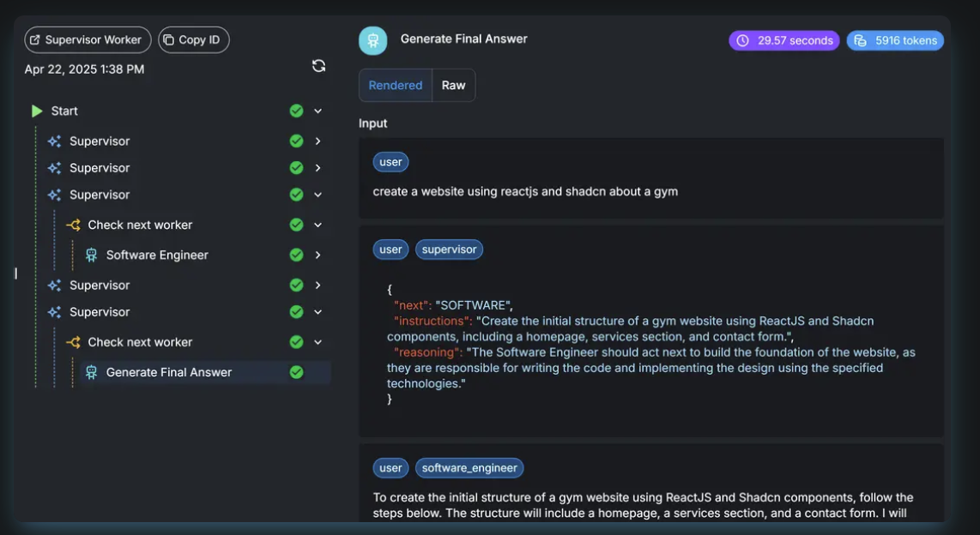Open the Supervisor Worker link button

click(88, 39)
